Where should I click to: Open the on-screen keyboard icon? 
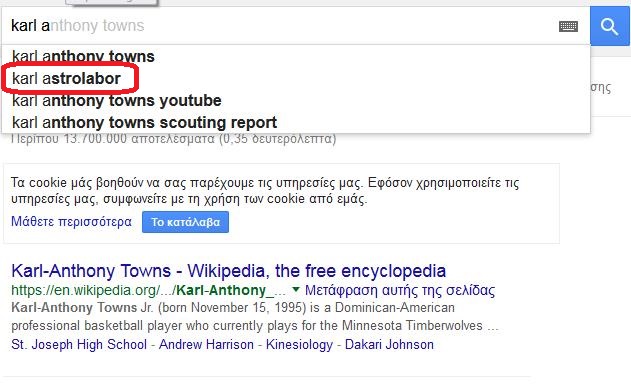coord(568,27)
